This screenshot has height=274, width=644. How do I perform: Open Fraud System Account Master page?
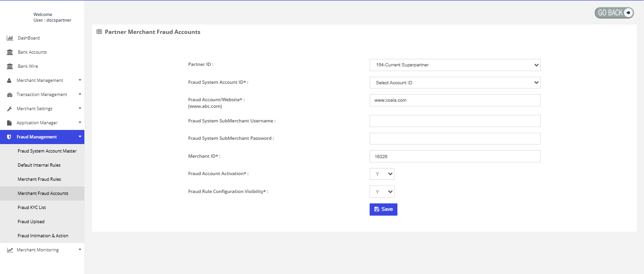point(47,151)
